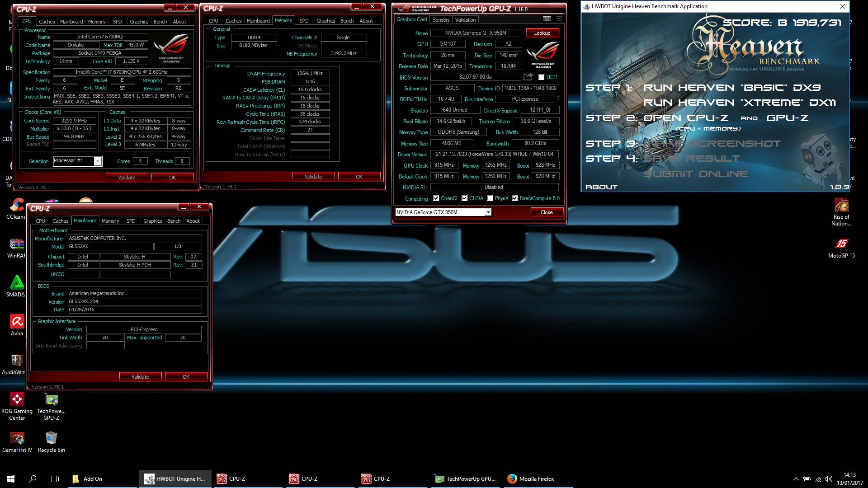The width and height of the screenshot is (868, 488).
Task: Show hidden system tray icons
Action: point(796,479)
